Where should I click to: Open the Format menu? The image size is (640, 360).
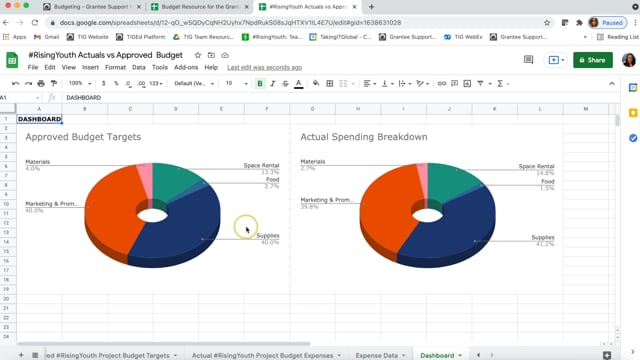click(x=116, y=67)
